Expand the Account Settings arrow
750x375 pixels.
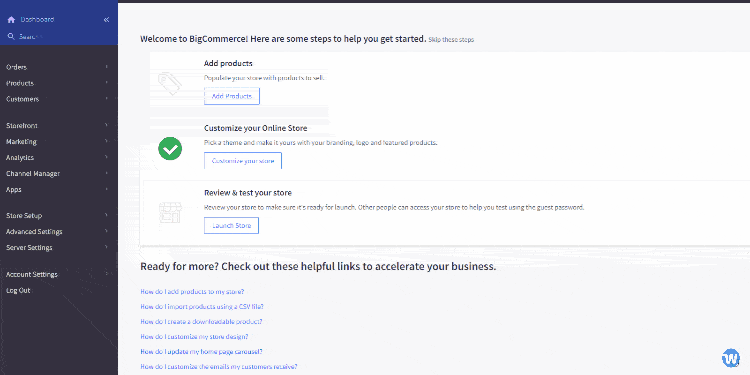click(x=106, y=274)
